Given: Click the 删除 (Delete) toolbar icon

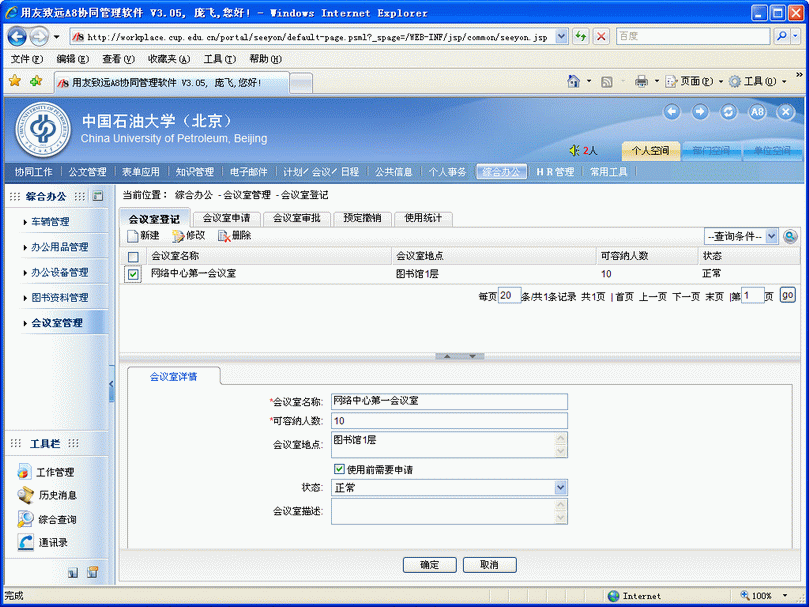Looking at the screenshot, I should [x=224, y=236].
